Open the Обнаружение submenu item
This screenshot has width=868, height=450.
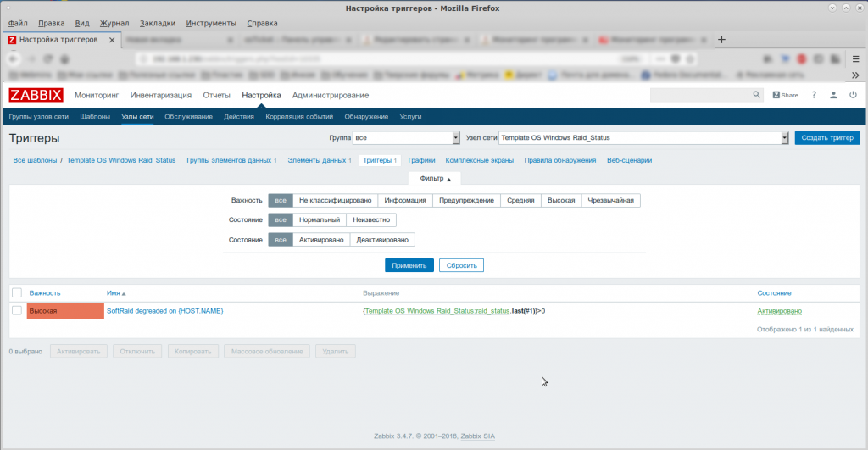click(x=366, y=117)
